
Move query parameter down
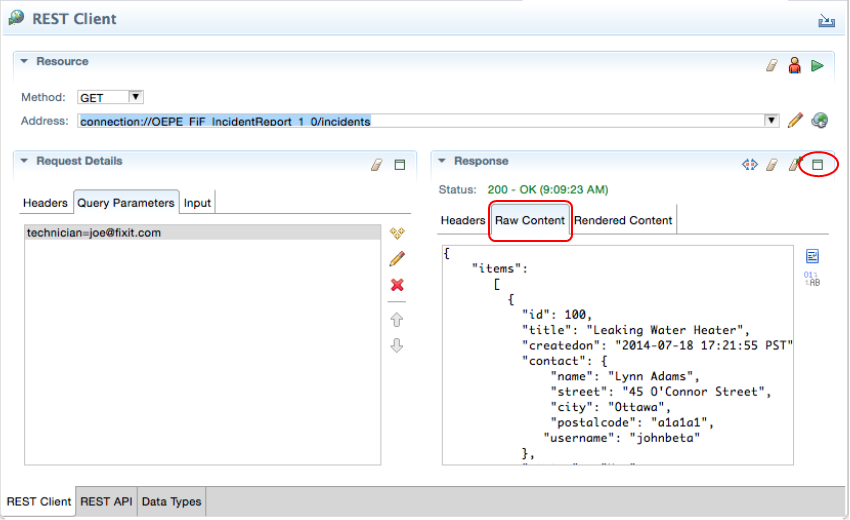click(x=397, y=345)
